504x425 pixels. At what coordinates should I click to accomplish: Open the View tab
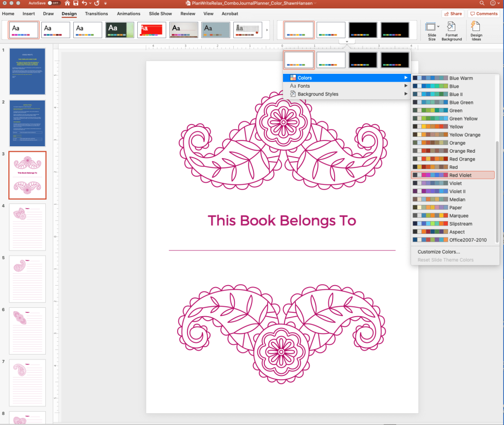point(208,13)
